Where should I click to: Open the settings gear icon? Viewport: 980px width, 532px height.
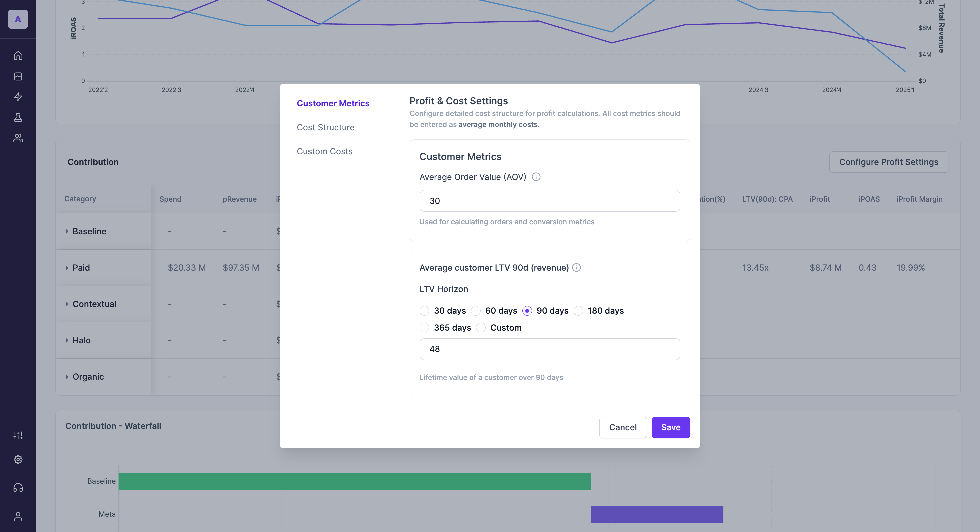(x=18, y=459)
